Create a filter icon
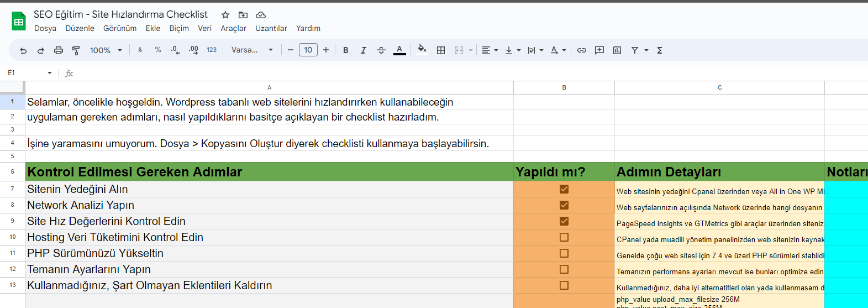Viewport: 868px width, 308px height. click(x=635, y=50)
